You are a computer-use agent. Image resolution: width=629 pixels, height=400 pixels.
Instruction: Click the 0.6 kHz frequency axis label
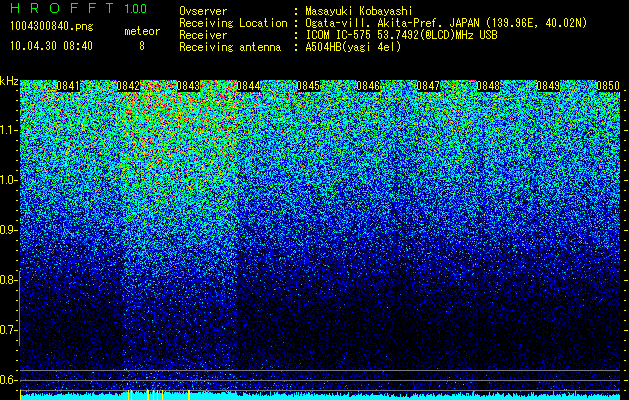point(9,380)
